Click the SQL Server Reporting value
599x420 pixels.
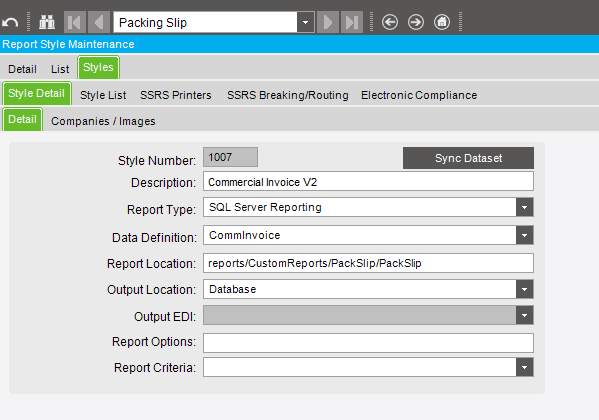pos(265,207)
